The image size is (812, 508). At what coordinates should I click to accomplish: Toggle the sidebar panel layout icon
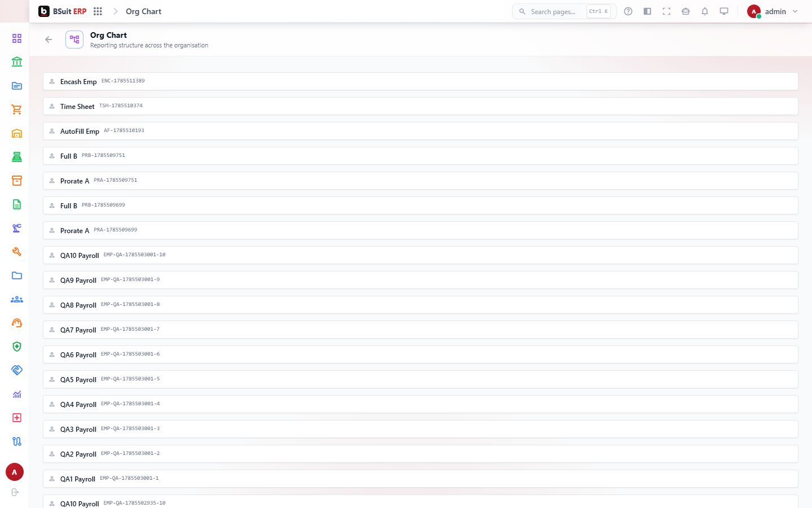click(x=647, y=11)
